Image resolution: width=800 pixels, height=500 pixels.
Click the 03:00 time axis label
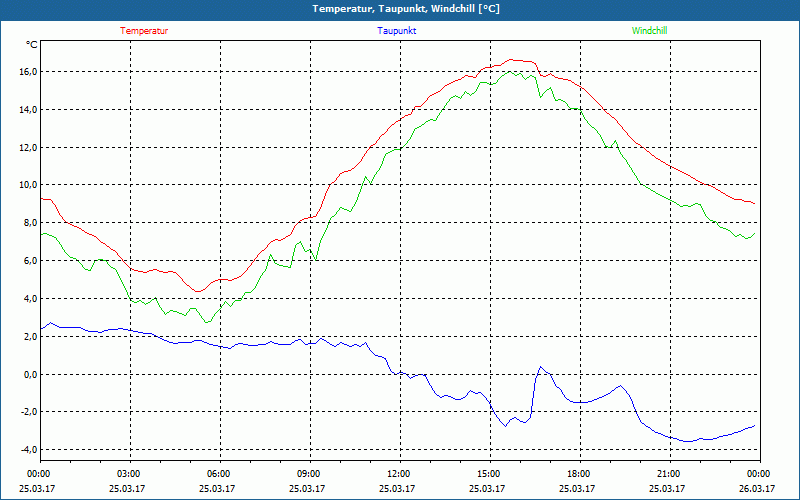128,474
